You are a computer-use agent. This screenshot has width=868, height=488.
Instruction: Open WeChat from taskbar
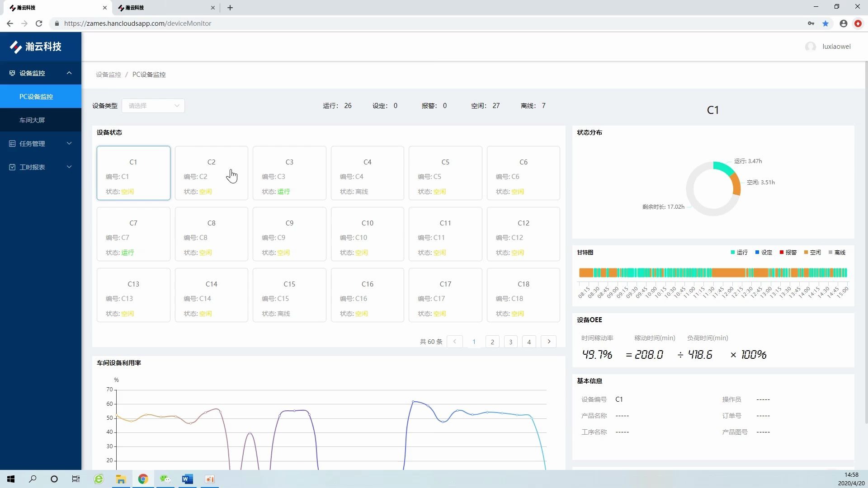tap(165, 479)
